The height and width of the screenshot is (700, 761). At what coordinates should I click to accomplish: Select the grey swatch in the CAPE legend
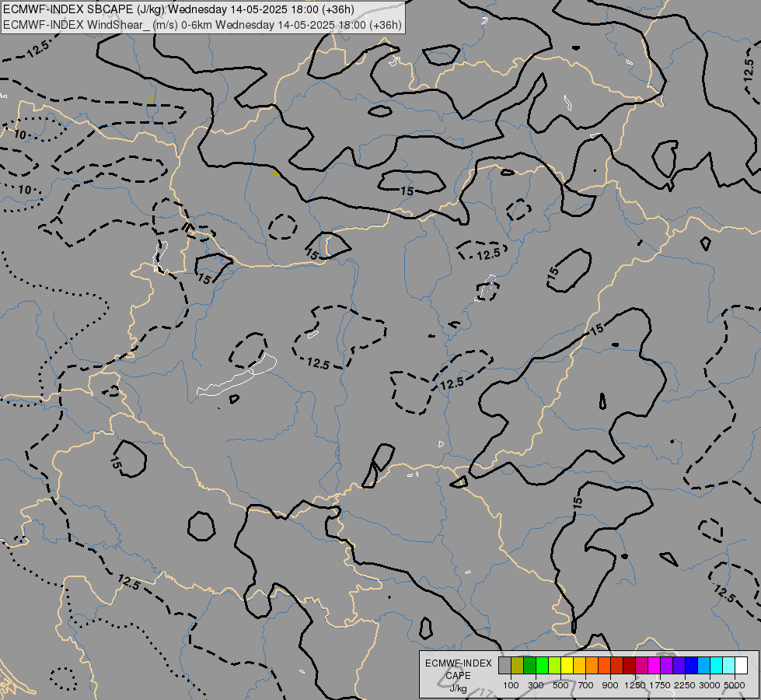click(504, 665)
